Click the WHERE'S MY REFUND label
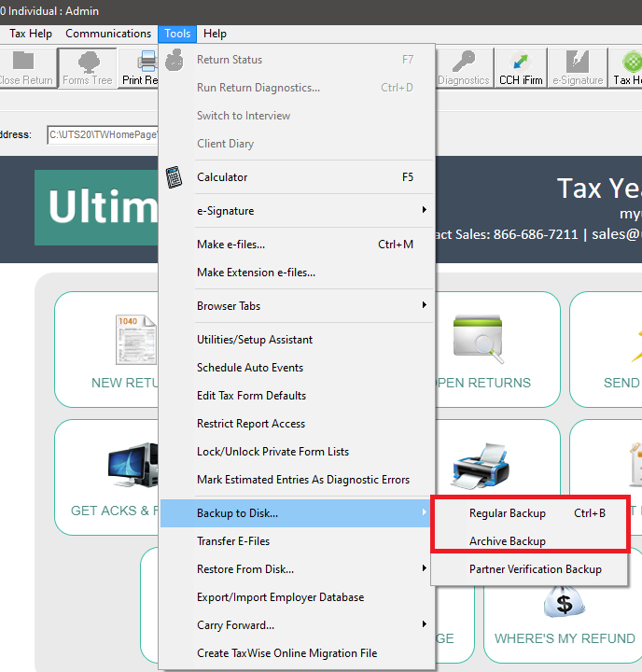This screenshot has height=672, width=642. (565, 638)
